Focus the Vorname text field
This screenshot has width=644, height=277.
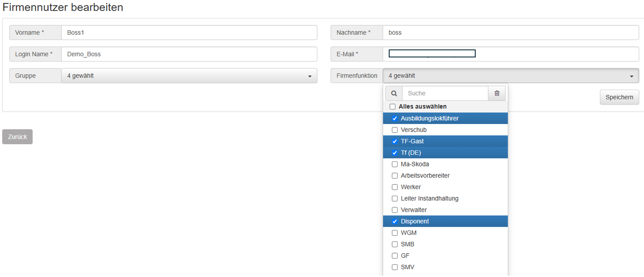click(x=189, y=33)
